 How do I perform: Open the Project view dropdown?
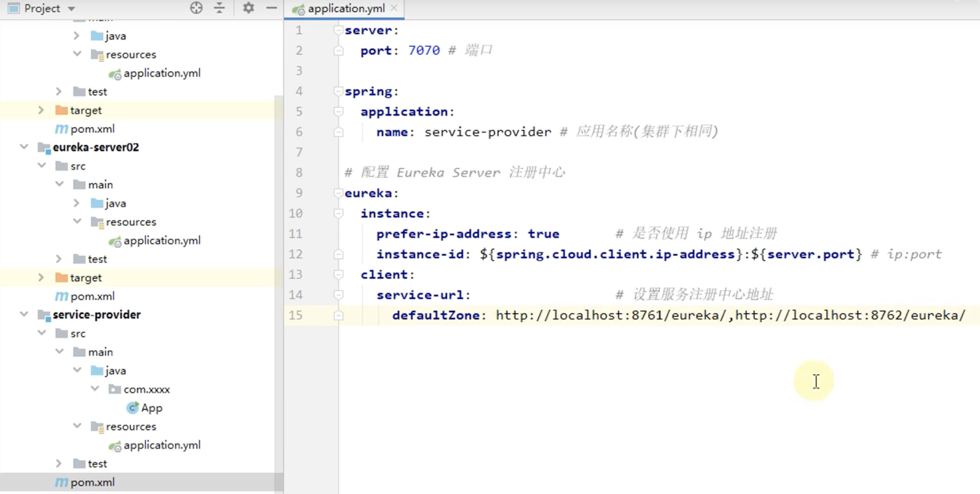[x=72, y=9]
